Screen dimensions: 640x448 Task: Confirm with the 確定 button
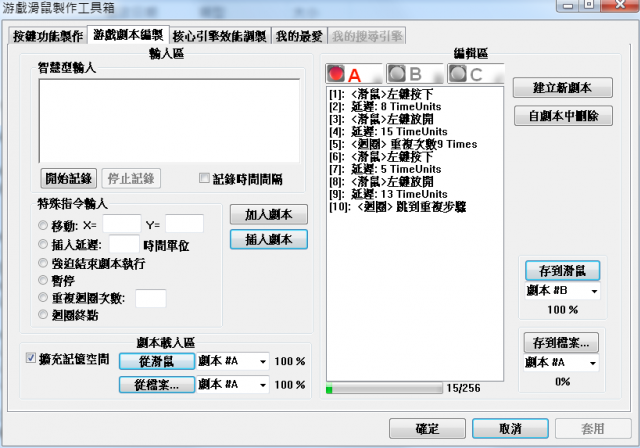(427, 428)
